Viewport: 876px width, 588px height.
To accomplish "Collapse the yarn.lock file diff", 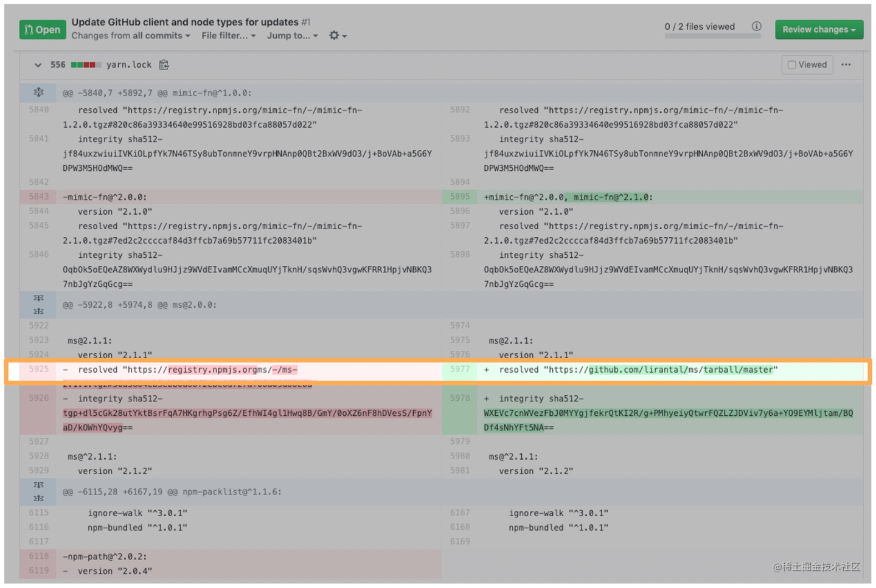I will [38, 64].
